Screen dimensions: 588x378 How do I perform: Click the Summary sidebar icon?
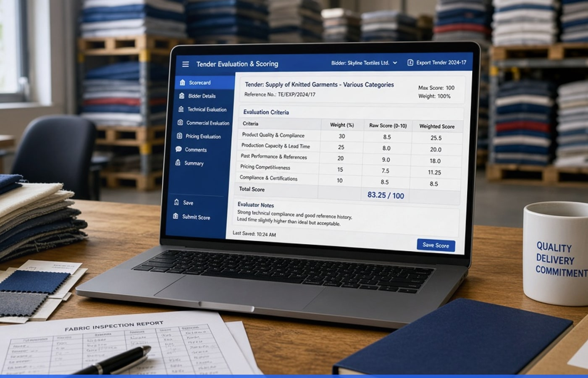click(x=178, y=163)
